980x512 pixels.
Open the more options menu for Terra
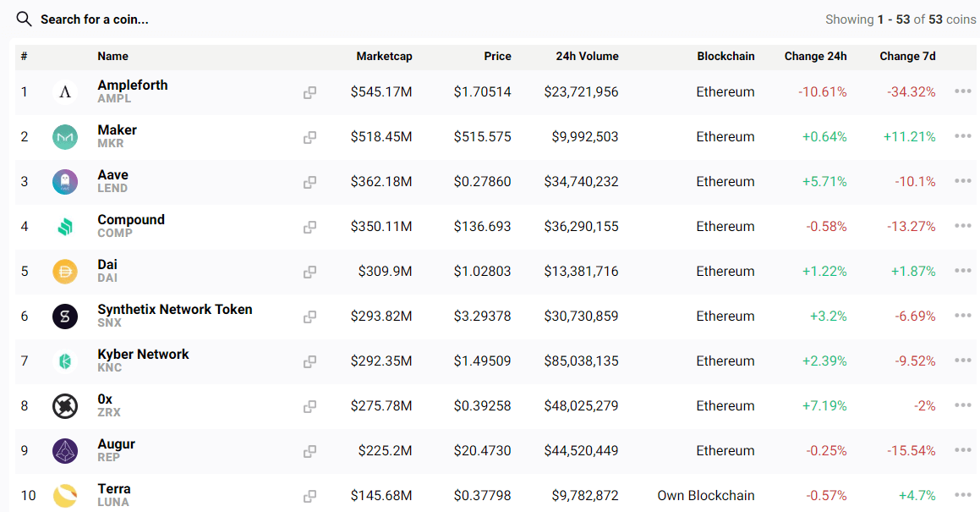point(962,495)
